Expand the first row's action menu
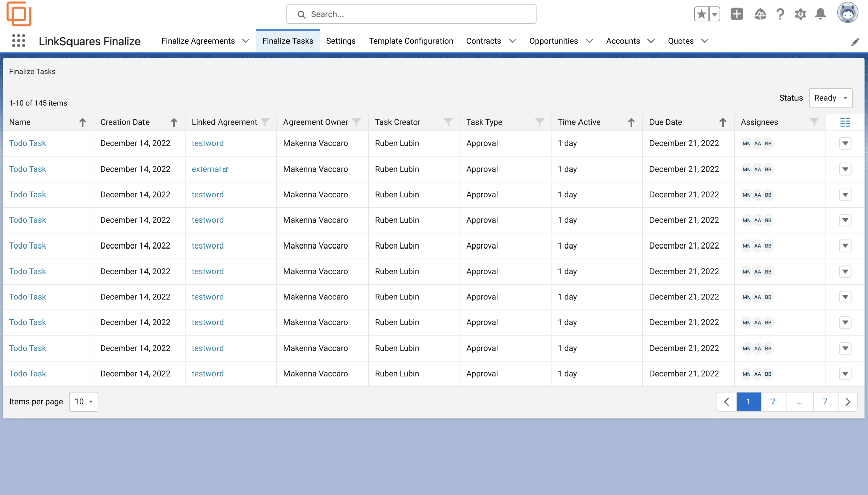Viewport: 868px width, 495px height. [845, 144]
